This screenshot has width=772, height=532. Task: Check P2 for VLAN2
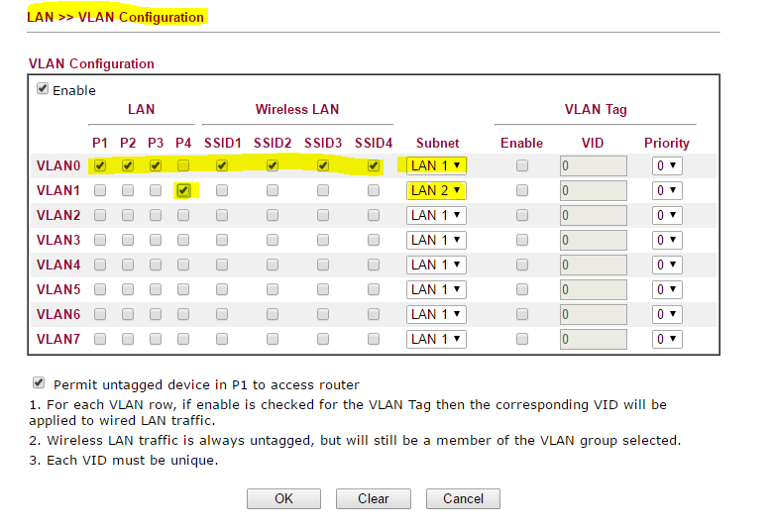(128, 215)
